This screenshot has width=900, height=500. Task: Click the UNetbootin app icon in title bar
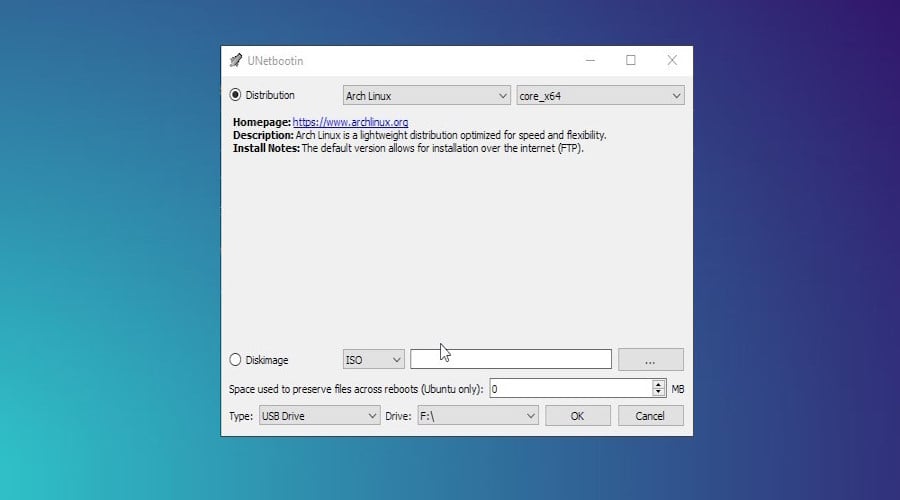(235, 60)
